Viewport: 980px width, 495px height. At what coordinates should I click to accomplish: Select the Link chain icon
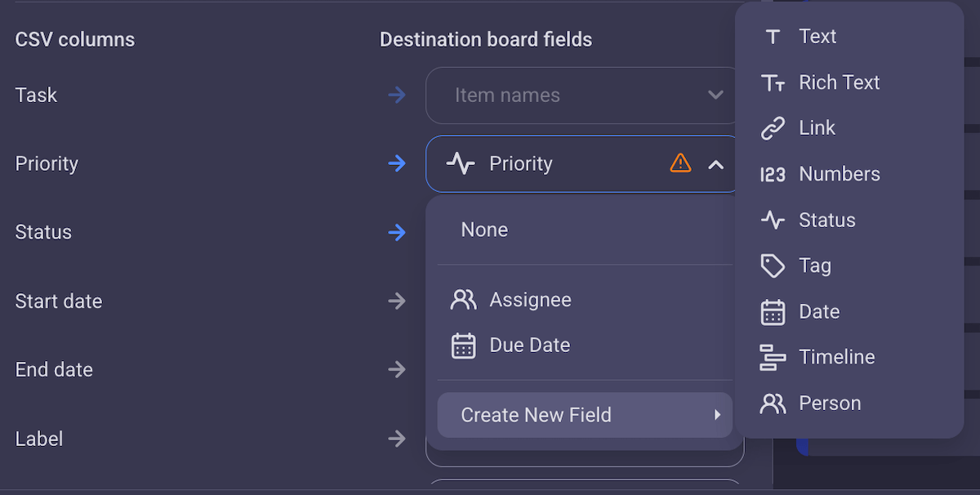773,127
